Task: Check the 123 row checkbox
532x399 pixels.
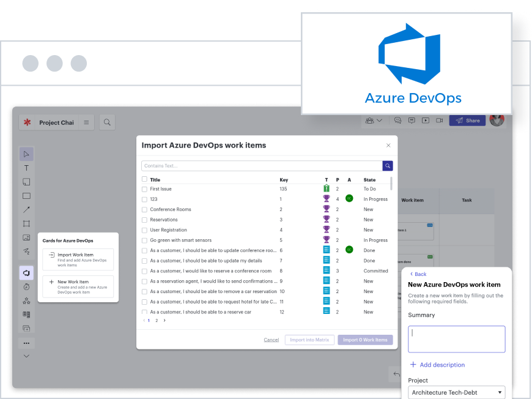Action: point(144,199)
